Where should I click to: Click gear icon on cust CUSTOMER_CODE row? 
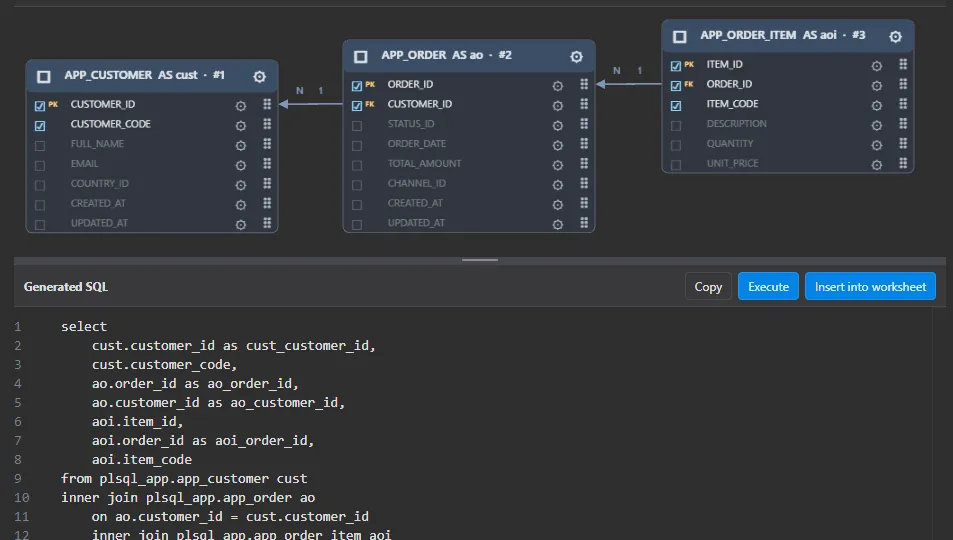[241, 126]
